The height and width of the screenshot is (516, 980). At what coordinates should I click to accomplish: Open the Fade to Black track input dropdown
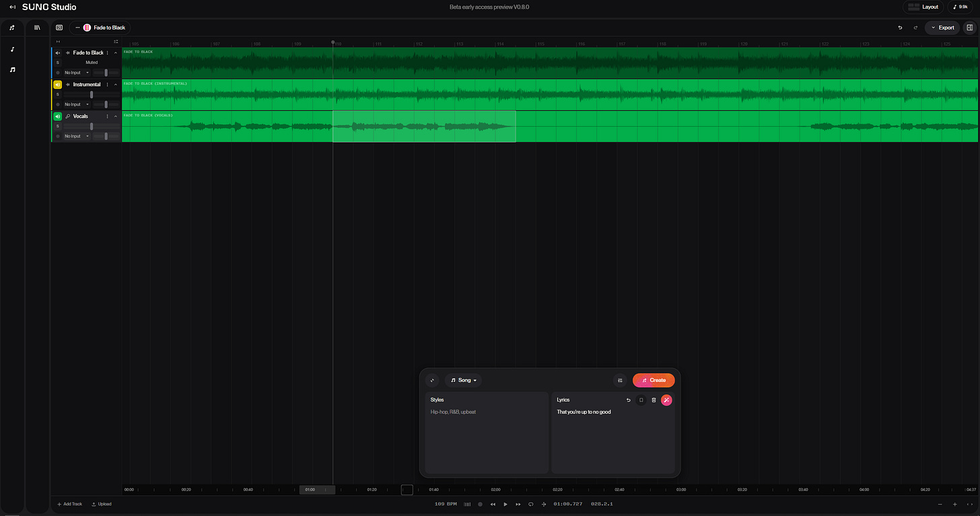tap(77, 73)
